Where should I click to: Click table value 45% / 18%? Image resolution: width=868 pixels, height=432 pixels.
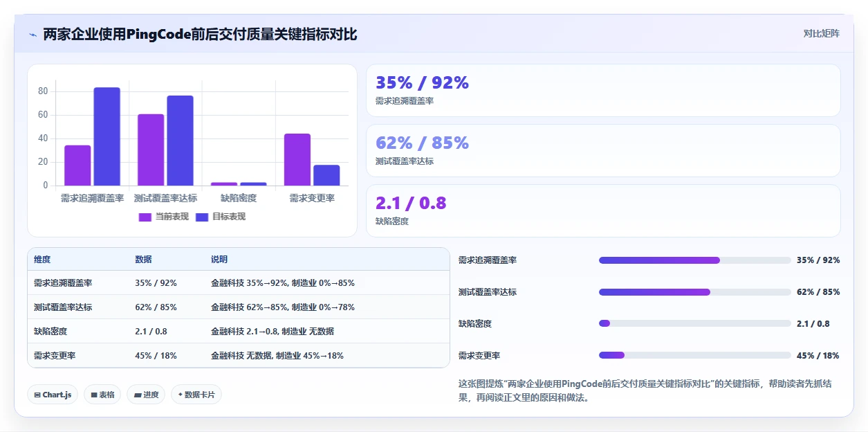(156, 356)
